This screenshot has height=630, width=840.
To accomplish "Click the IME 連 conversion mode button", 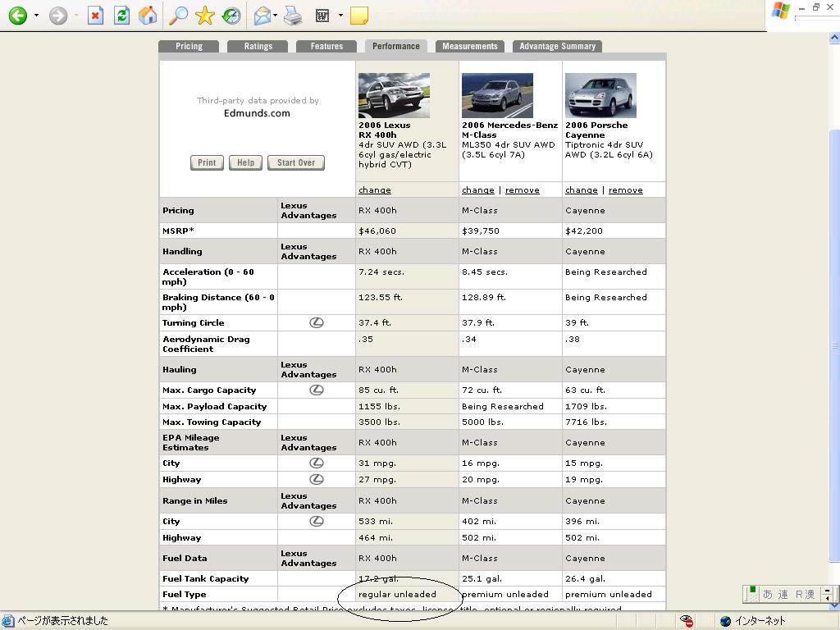I will pos(783,594).
